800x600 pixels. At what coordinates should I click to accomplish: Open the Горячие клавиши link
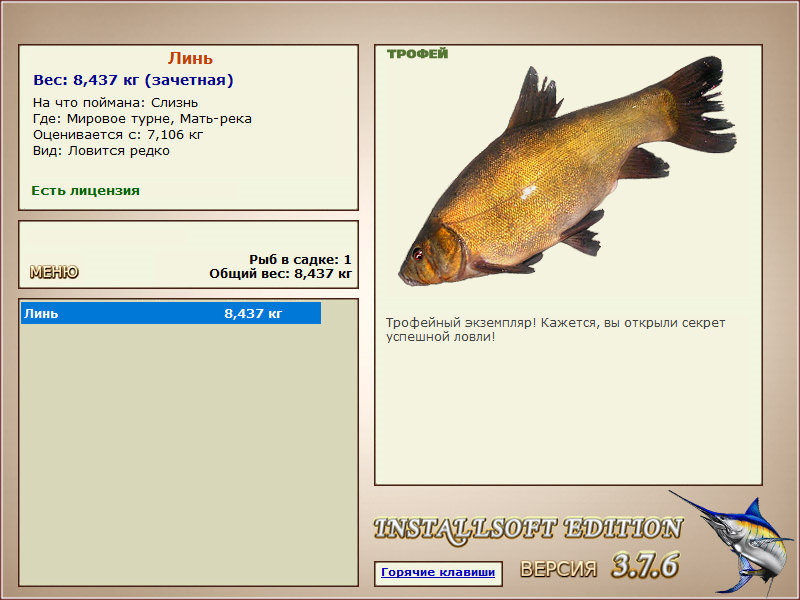(438, 572)
